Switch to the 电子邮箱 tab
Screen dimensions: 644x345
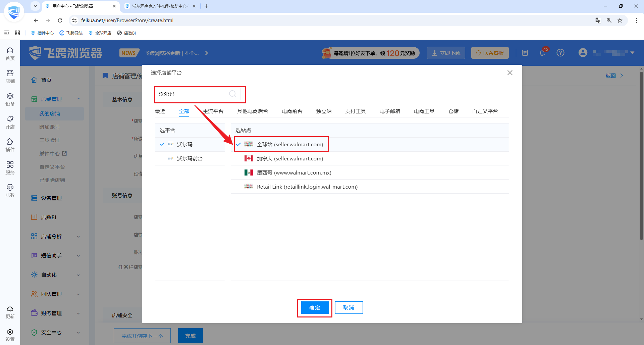tap(390, 111)
